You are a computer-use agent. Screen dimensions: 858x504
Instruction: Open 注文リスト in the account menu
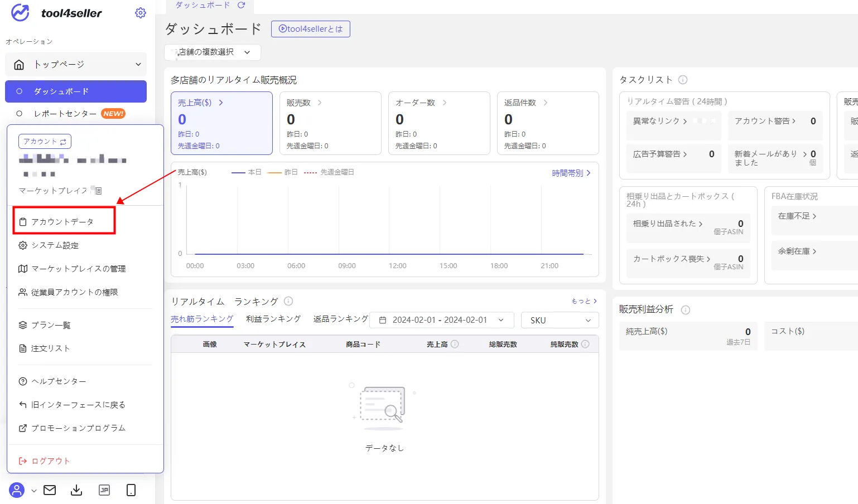pos(51,348)
